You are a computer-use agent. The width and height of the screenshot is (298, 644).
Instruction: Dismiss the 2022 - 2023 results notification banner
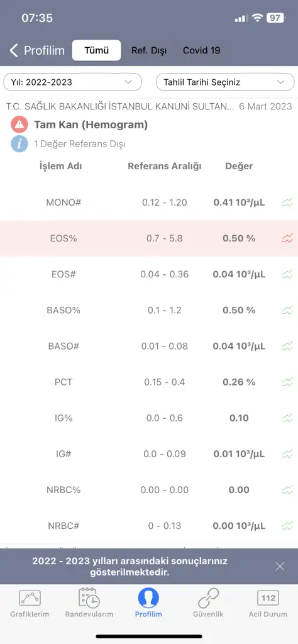point(280,567)
